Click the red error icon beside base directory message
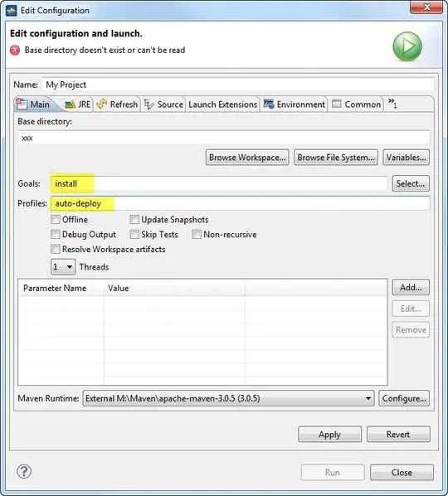The width and height of the screenshot is (448, 496). coord(15,51)
